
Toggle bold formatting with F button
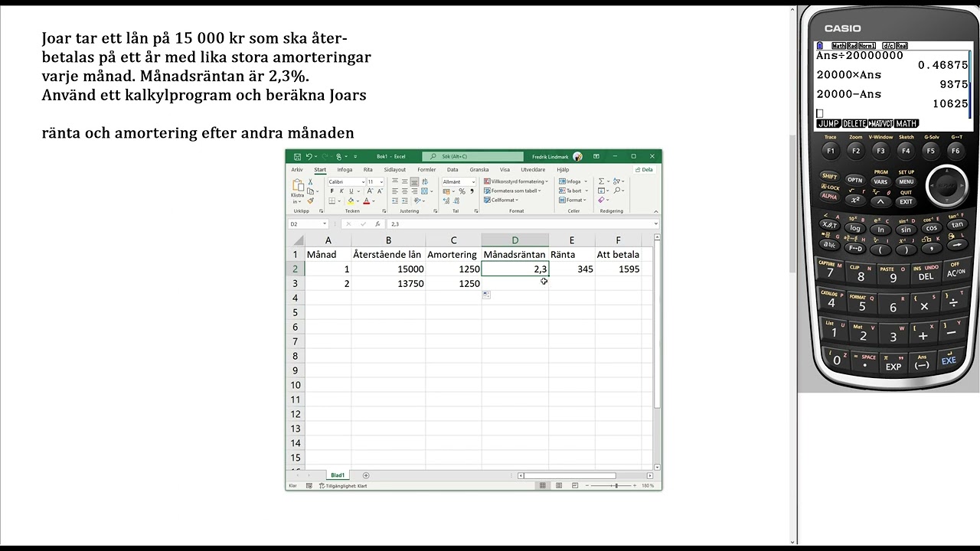click(332, 191)
